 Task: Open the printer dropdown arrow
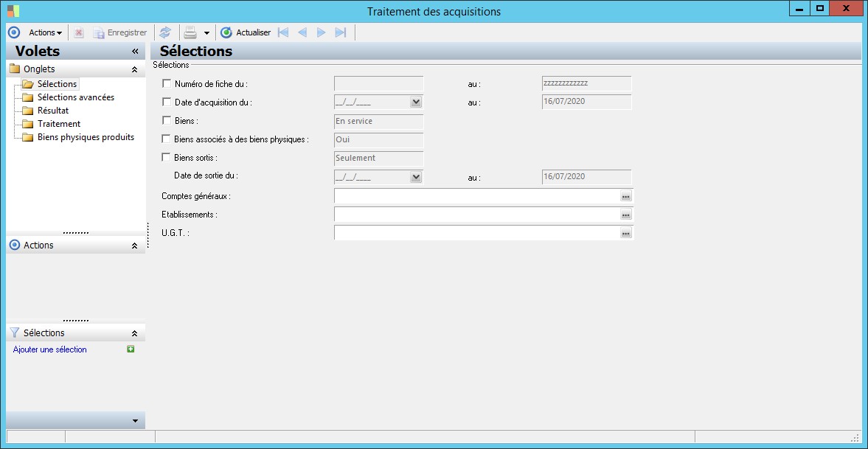pos(206,32)
